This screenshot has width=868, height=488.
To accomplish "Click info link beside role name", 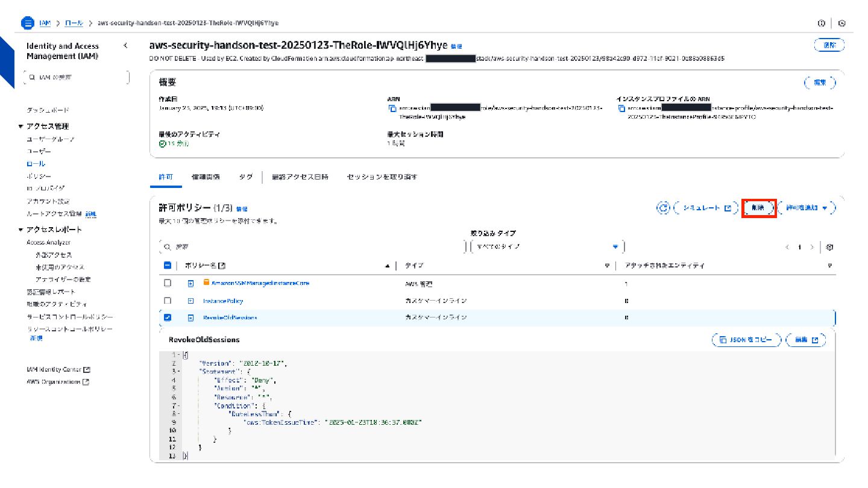I will [458, 46].
